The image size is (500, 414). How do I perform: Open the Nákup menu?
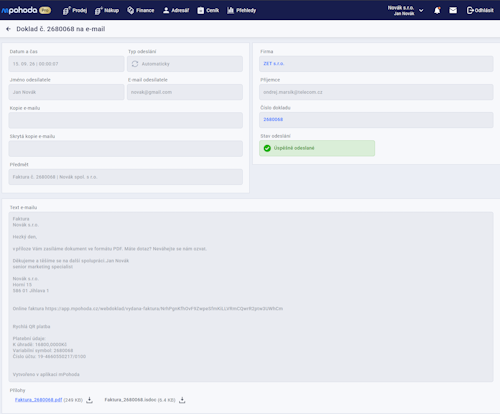[x=107, y=10]
